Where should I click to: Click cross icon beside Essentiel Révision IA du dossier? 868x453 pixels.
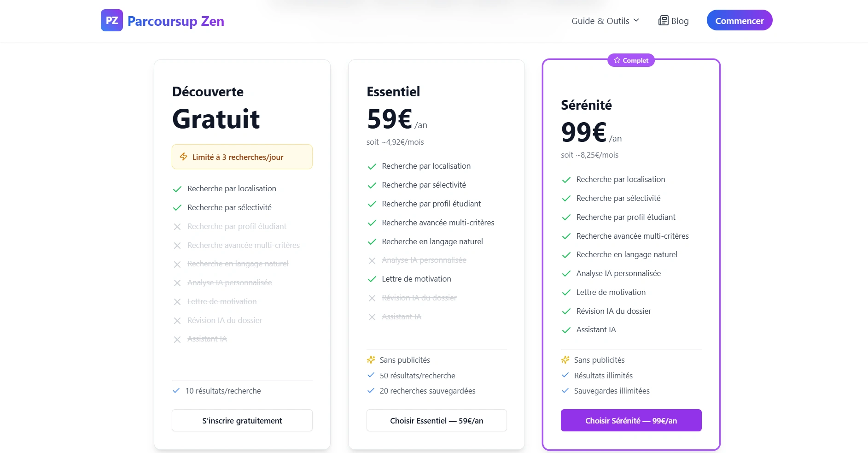click(x=372, y=298)
